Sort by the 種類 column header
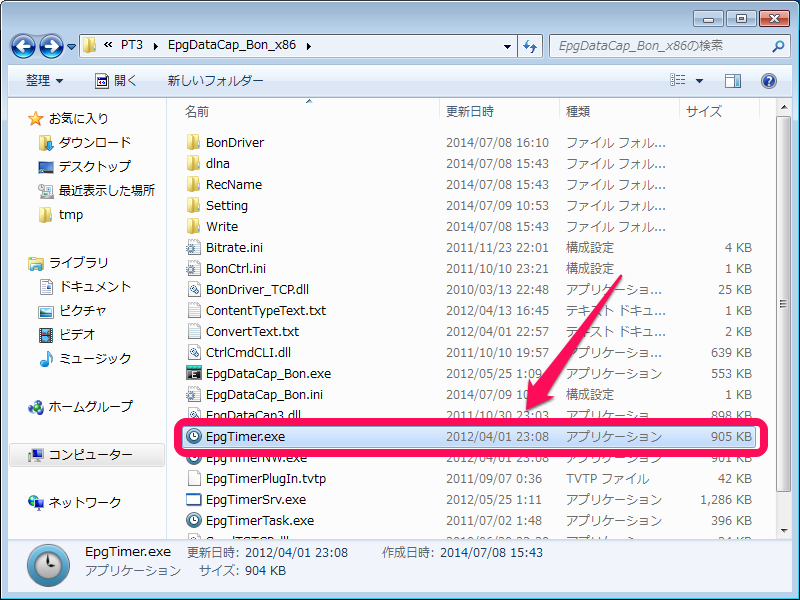800x600 pixels. coord(578,111)
